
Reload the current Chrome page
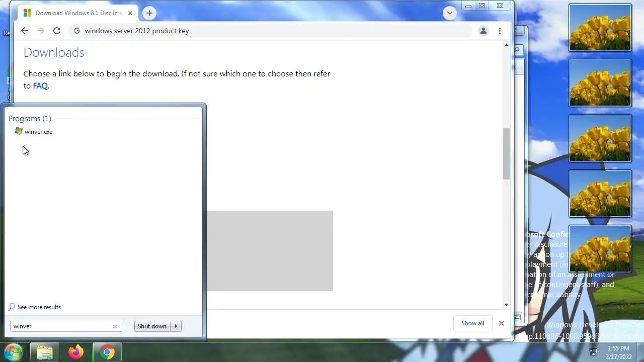(x=57, y=31)
